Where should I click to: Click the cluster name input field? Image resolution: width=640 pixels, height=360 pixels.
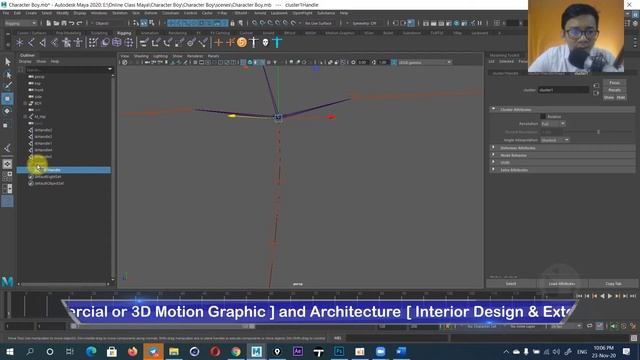point(563,90)
